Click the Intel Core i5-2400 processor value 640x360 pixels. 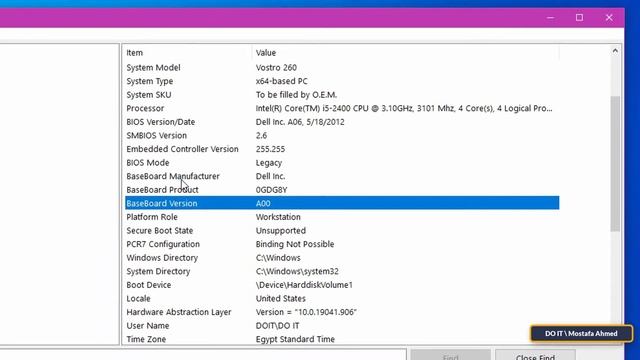pos(404,108)
